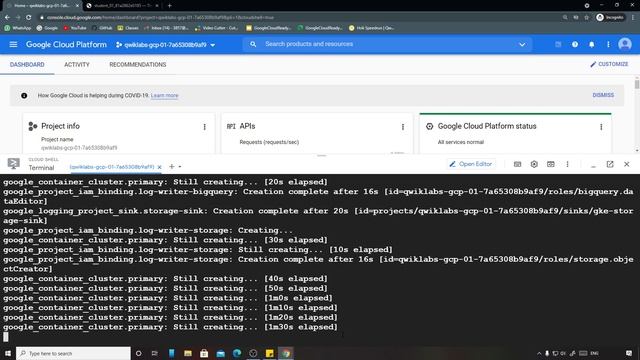Click the Windows taskbar search box
The height and width of the screenshot is (360, 640).
click(73, 353)
